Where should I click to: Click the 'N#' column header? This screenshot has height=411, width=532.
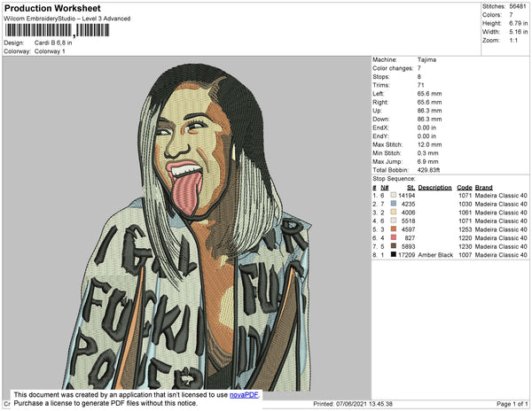click(385, 188)
